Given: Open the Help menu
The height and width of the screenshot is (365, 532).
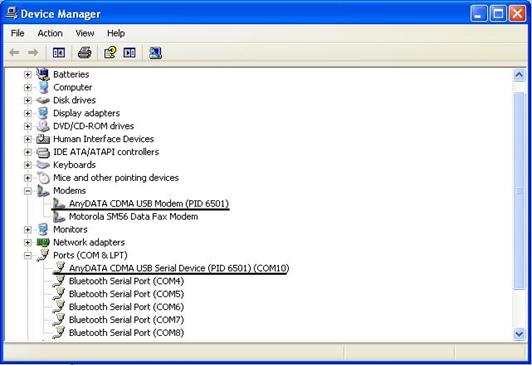Looking at the screenshot, I should [x=116, y=33].
